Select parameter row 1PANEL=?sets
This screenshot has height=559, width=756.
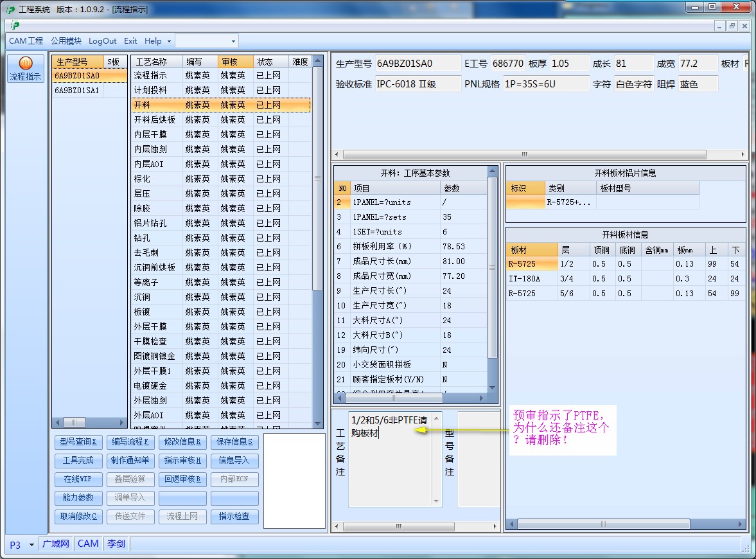[410, 217]
